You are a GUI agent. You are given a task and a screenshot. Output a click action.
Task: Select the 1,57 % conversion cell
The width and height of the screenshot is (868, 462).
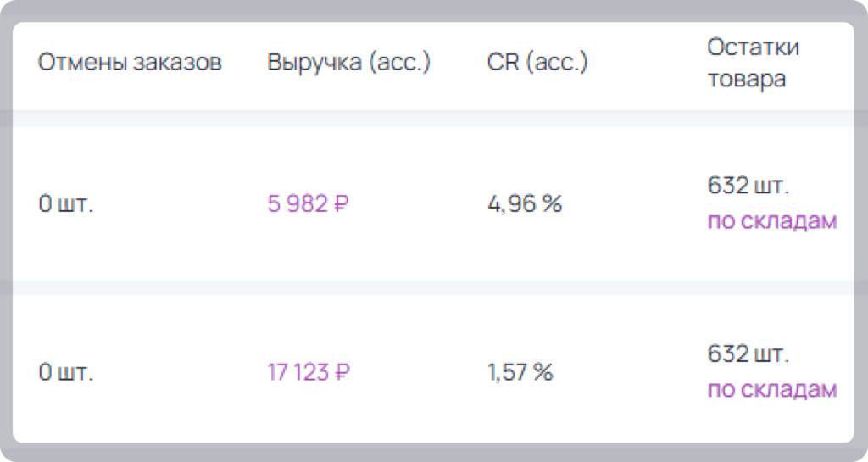520,372
